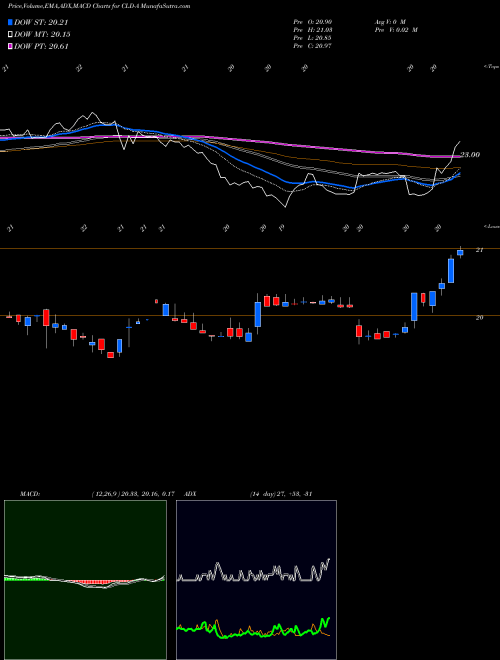Select the 'DOW ST: 20.21' legend label
The image size is (500, 660).
41,22
